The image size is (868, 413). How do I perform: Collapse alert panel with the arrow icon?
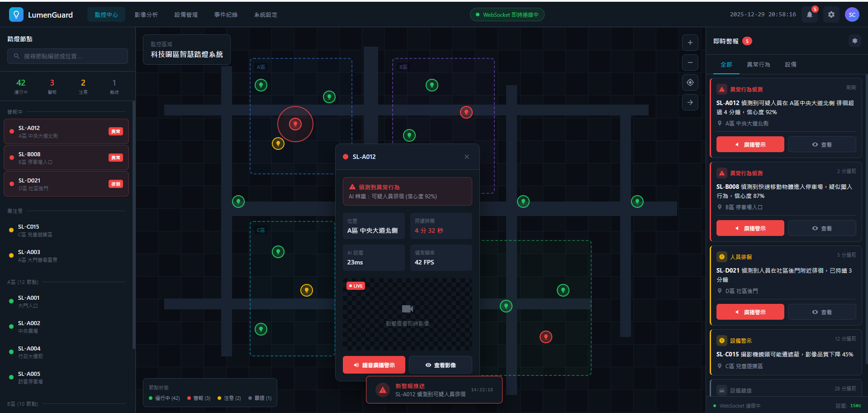(x=690, y=102)
